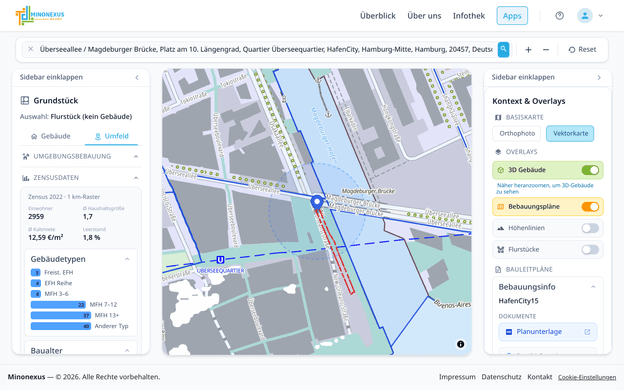Screen dimensions: 624x390
Task: Reset the map view
Action: point(582,50)
